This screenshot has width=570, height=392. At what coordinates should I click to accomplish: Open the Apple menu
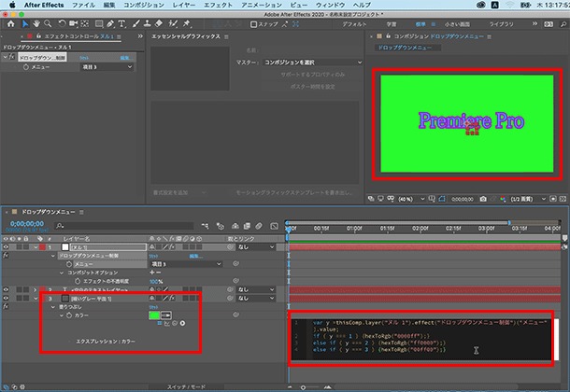11,5
